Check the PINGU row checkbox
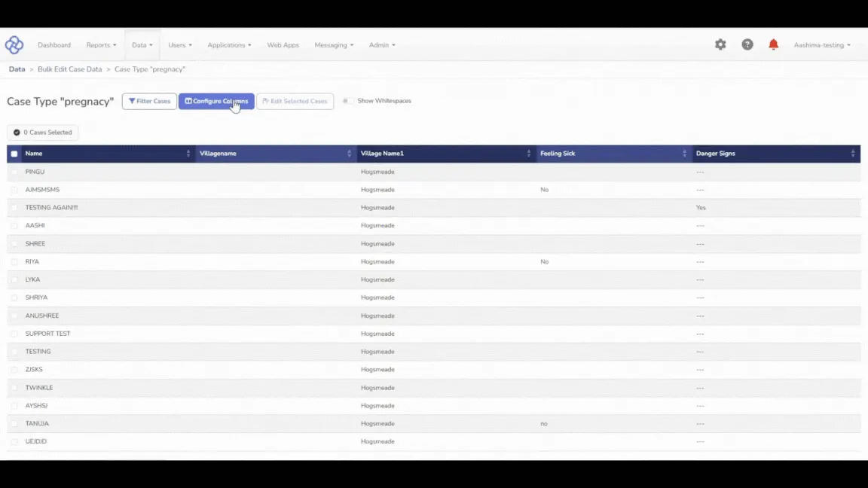This screenshot has width=868, height=488. click(14, 172)
